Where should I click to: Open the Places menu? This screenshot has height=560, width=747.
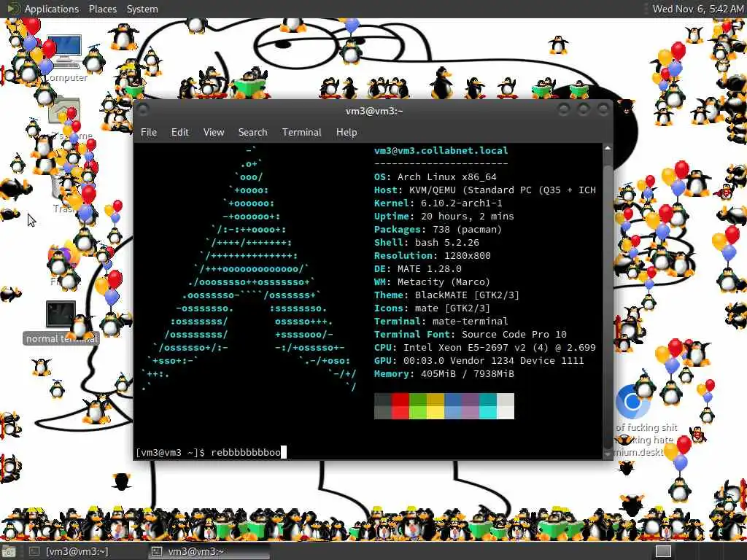[102, 9]
